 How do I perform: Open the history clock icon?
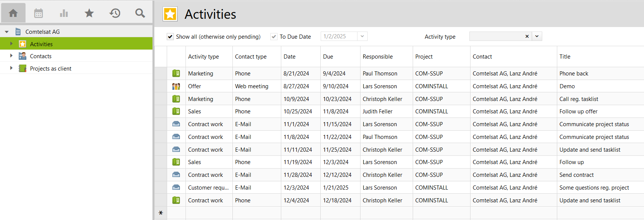coord(115,13)
